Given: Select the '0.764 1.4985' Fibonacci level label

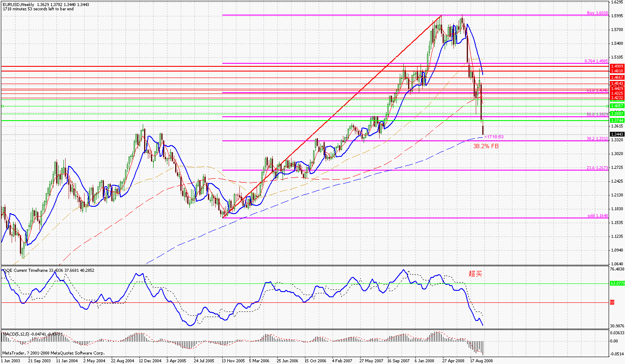Looking at the screenshot, I should 596,61.
